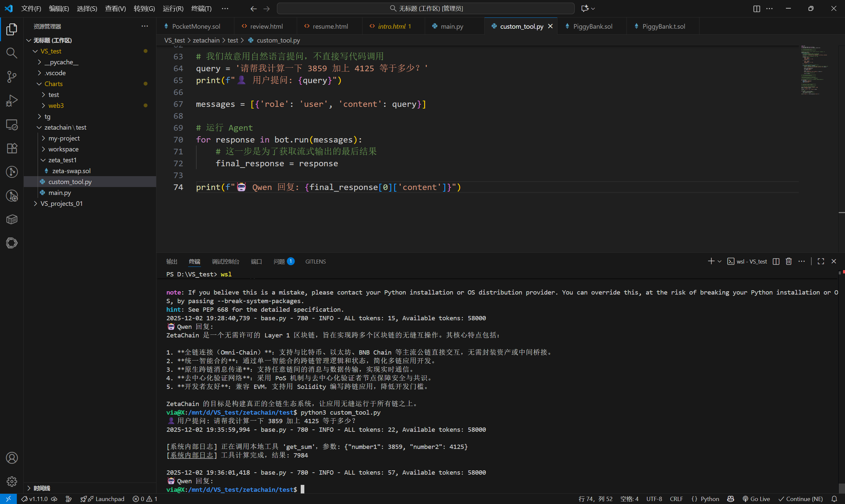Click the wsl - VS_test terminal label
The height and width of the screenshot is (504, 845).
(747, 261)
